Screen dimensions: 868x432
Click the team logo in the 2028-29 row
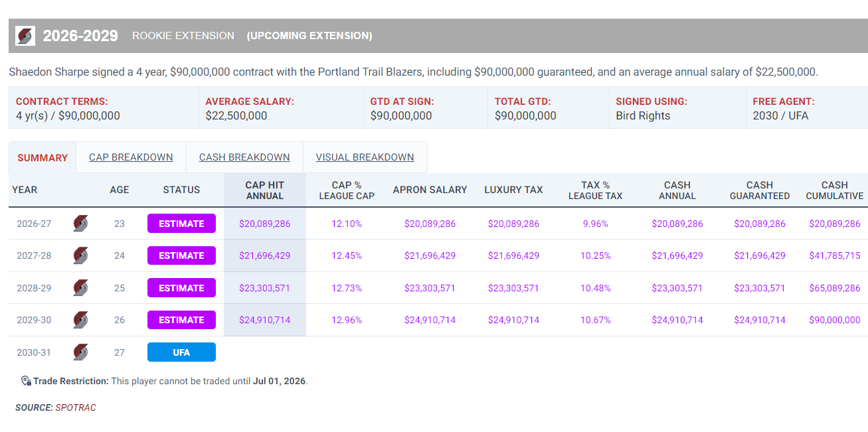(80, 288)
